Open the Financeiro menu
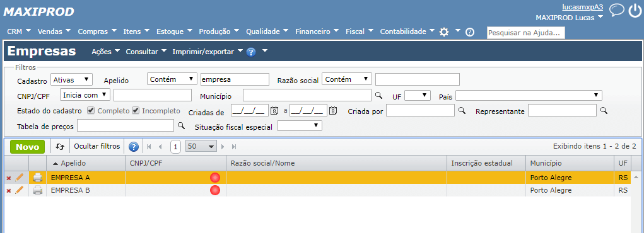644x233 pixels. click(x=317, y=31)
